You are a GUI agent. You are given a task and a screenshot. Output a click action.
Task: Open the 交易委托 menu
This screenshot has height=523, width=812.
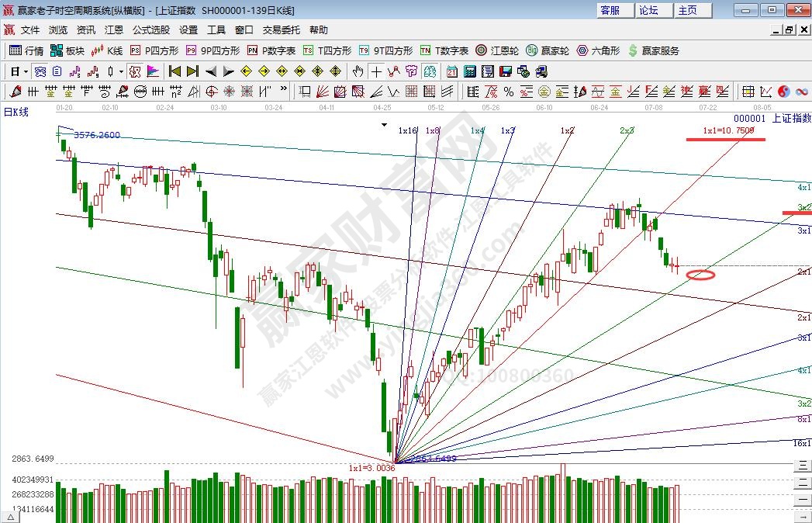point(281,30)
